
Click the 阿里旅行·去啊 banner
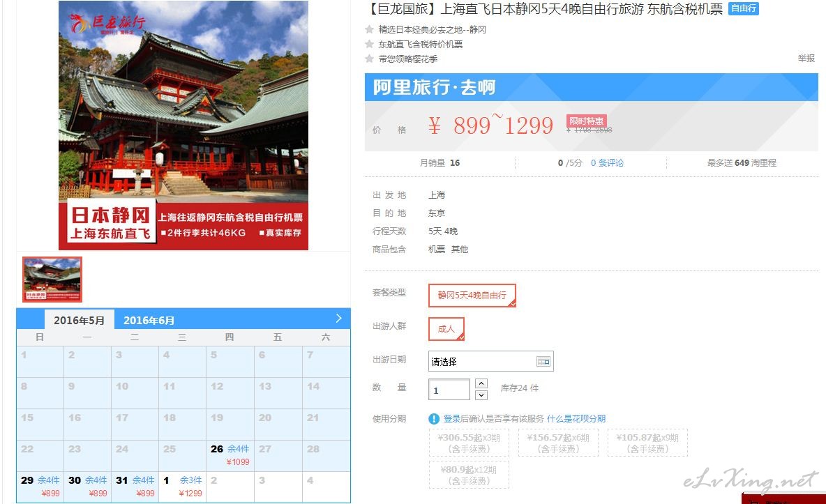tap(591, 87)
